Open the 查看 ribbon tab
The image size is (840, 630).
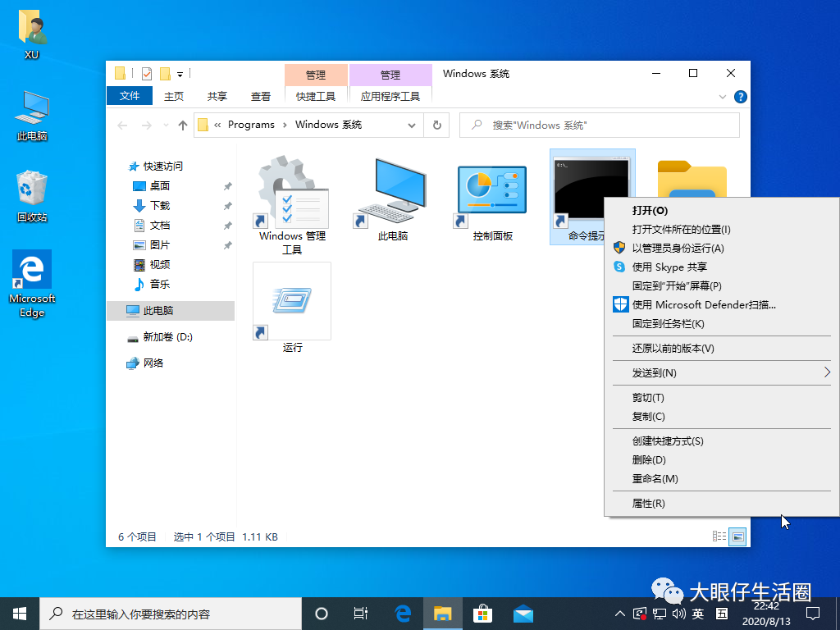260,97
